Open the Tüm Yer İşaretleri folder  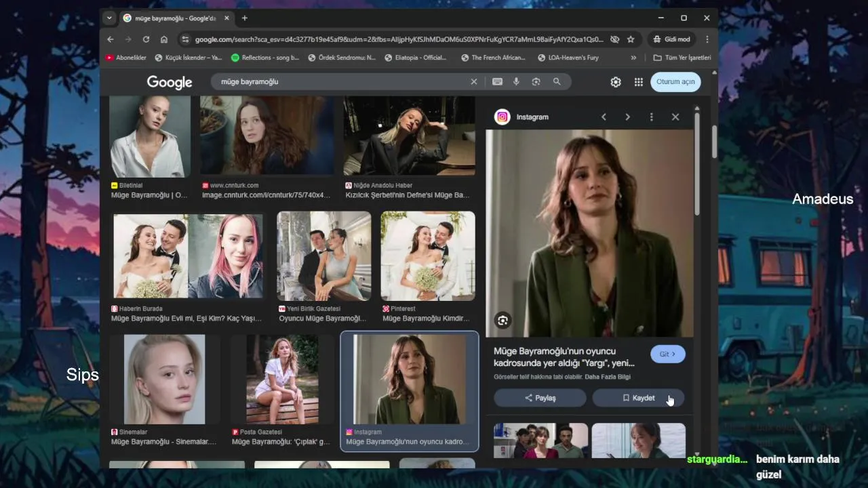(x=682, y=58)
